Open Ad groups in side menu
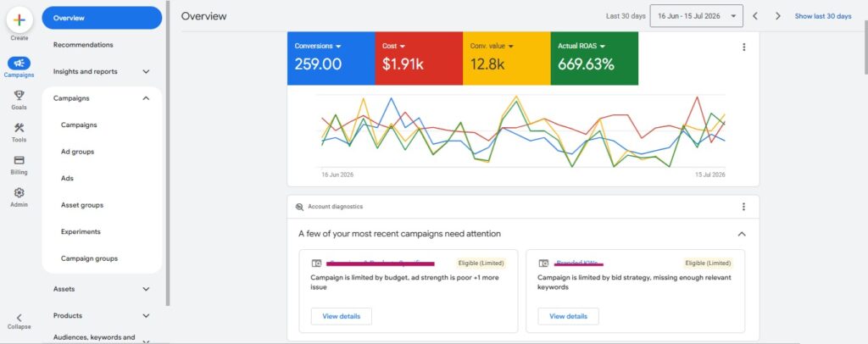The image size is (868, 344). 77,152
